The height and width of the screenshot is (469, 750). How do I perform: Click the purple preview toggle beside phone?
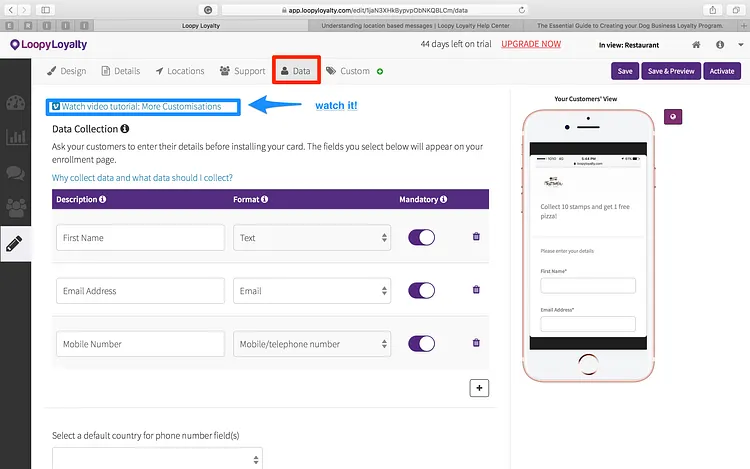pos(673,117)
